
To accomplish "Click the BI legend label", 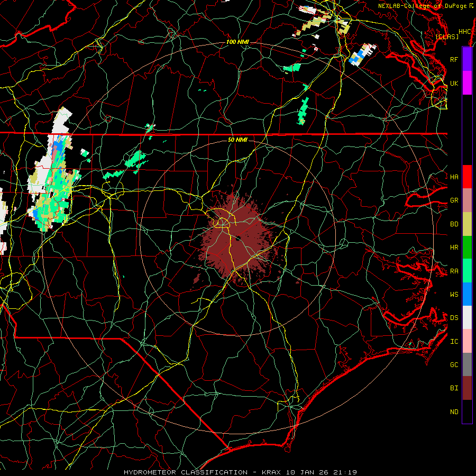I will (x=454, y=388).
